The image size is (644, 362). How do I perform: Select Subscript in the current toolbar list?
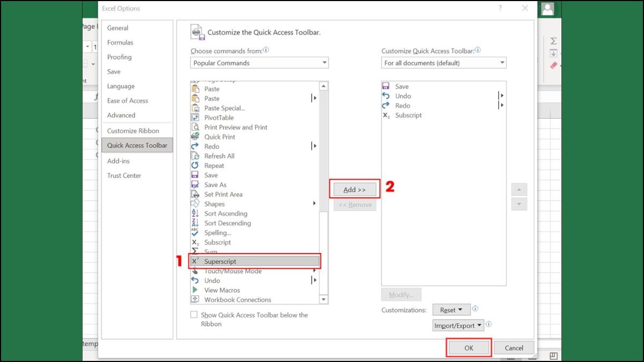point(443,116)
